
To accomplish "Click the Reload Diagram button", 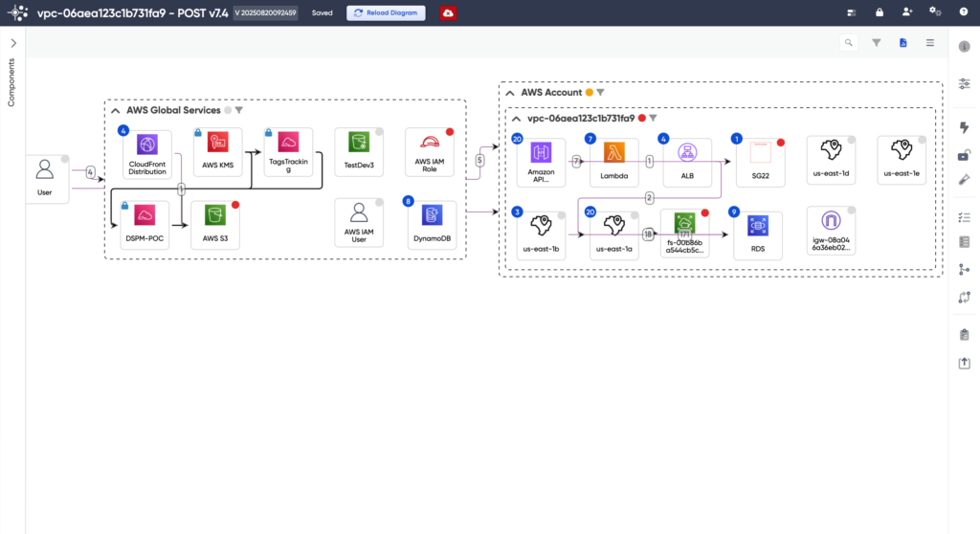I will tap(386, 12).
